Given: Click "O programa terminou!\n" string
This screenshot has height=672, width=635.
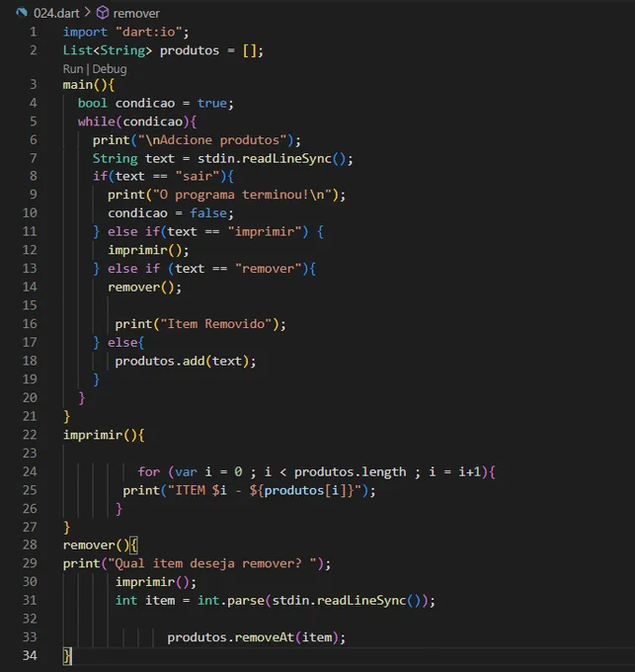Looking at the screenshot, I should point(243,195).
